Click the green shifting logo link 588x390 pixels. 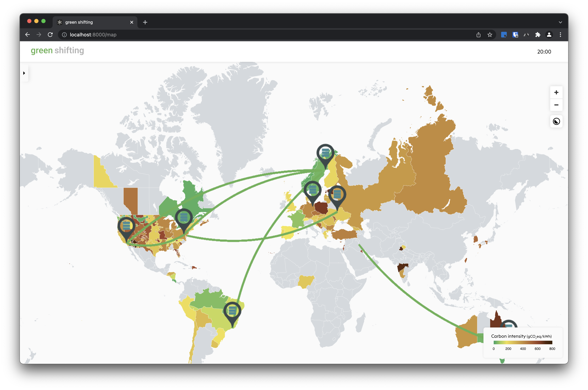coord(57,51)
